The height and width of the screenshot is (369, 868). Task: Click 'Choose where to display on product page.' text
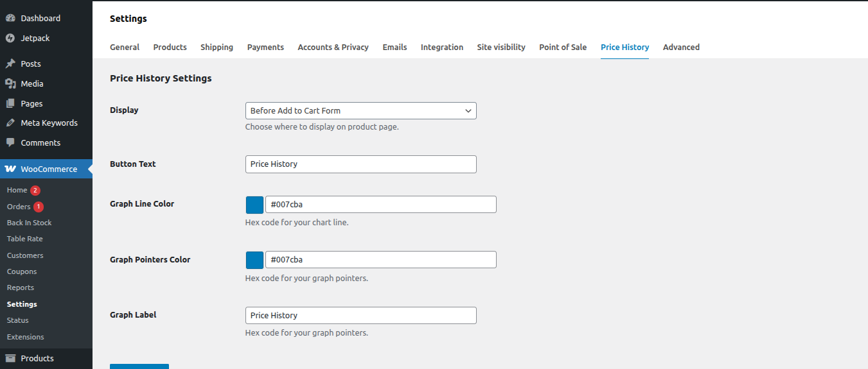click(322, 127)
